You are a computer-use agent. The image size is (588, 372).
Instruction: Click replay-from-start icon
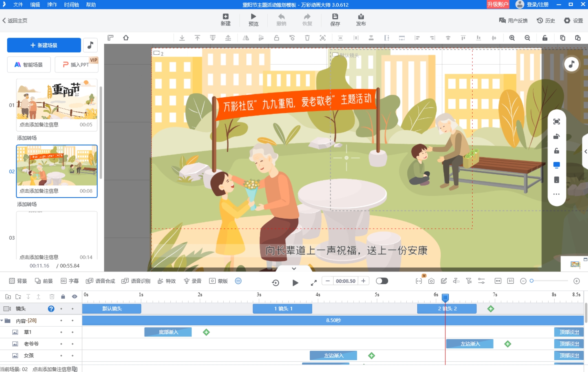click(x=275, y=283)
